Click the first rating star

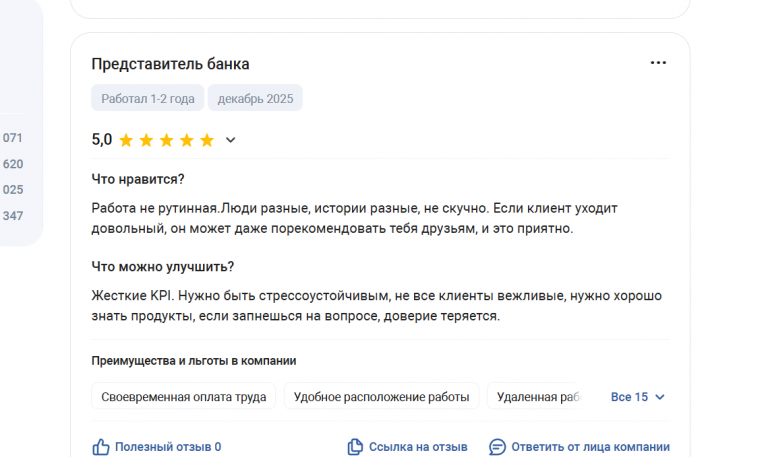tap(126, 140)
